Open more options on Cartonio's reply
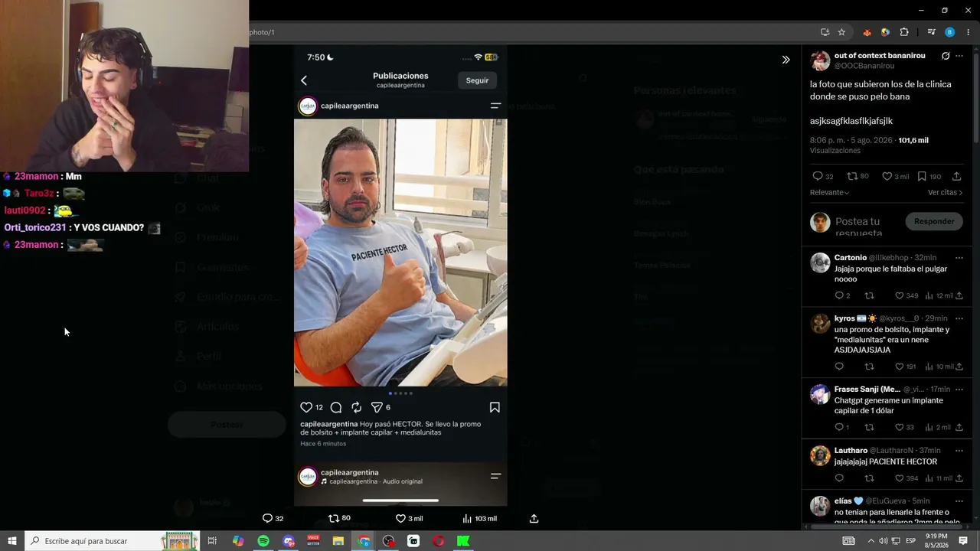 959,258
